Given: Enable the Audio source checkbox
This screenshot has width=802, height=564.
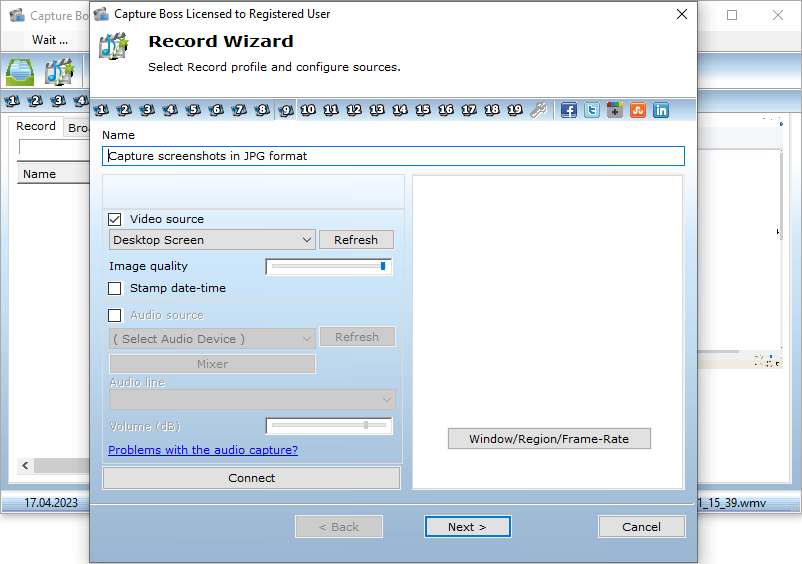Looking at the screenshot, I should (115, 315).
